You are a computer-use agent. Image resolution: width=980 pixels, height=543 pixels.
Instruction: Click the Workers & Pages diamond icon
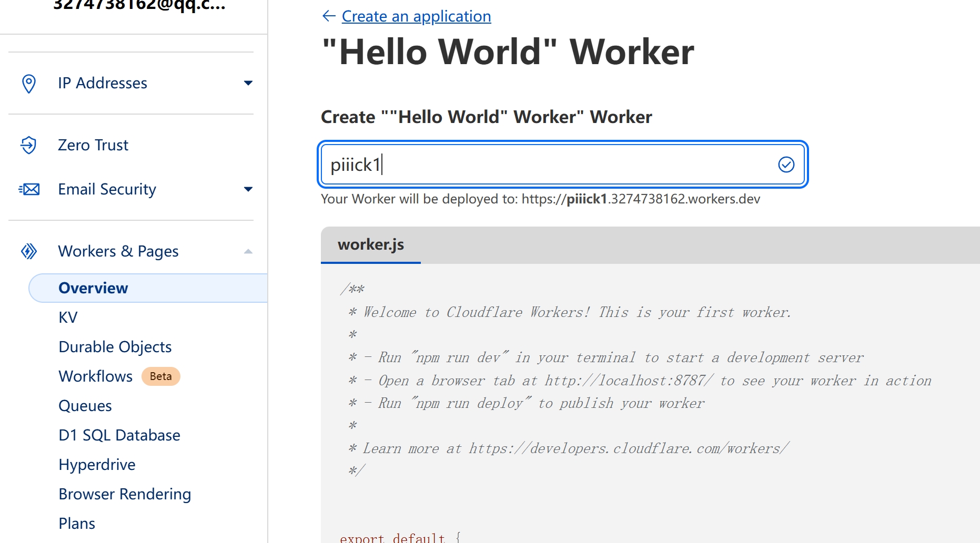pyautogui.click(x=29, y=251)
